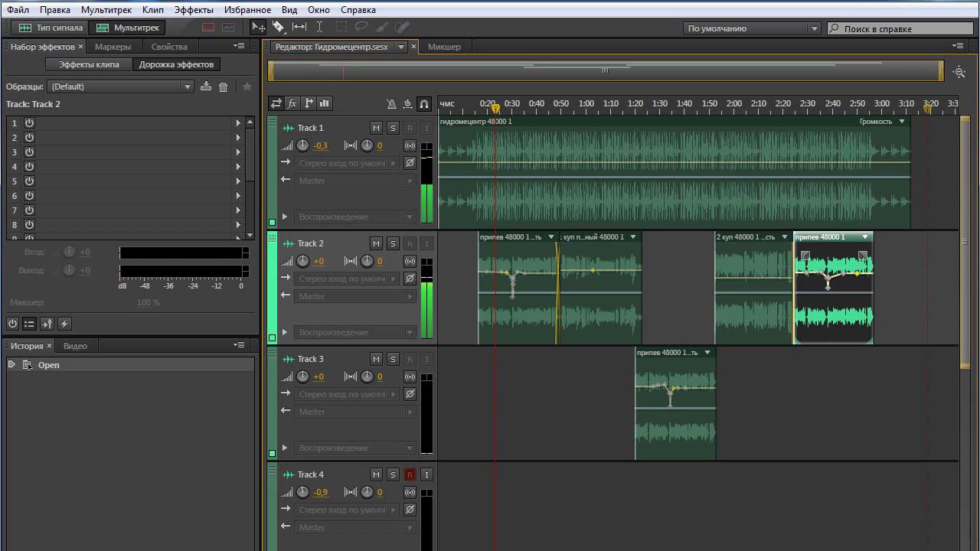980x551 pixels.
Task: Select the Razor tool
Action: pos(279,27)
